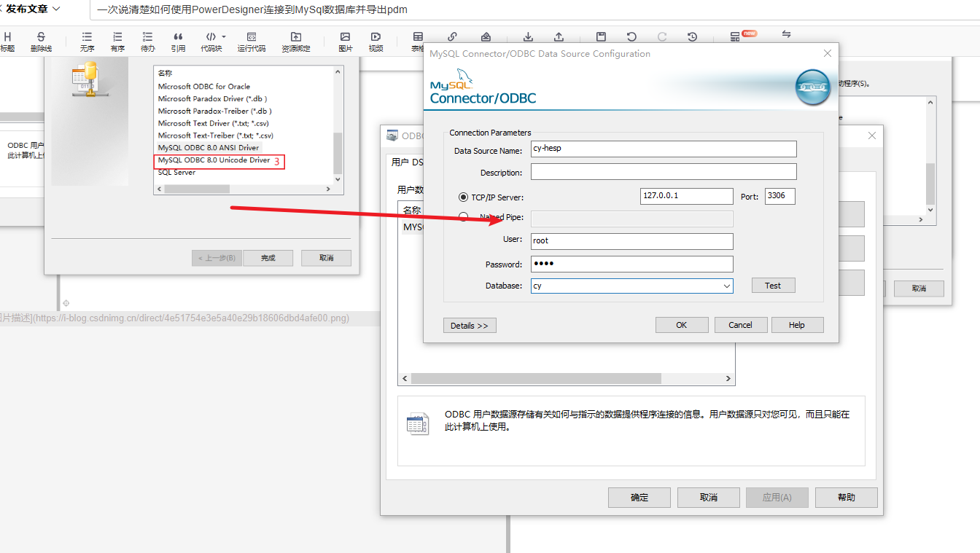Screen dimensions: 980x553
Task: Open the 图片 image insert icon
Action: (x=345, y=40)
